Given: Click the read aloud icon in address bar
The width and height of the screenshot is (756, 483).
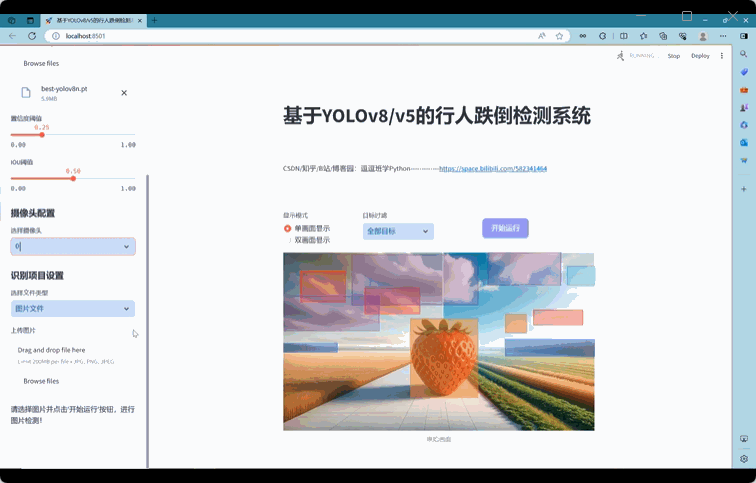Looking at the screenshot, I should tap(542, 36).
